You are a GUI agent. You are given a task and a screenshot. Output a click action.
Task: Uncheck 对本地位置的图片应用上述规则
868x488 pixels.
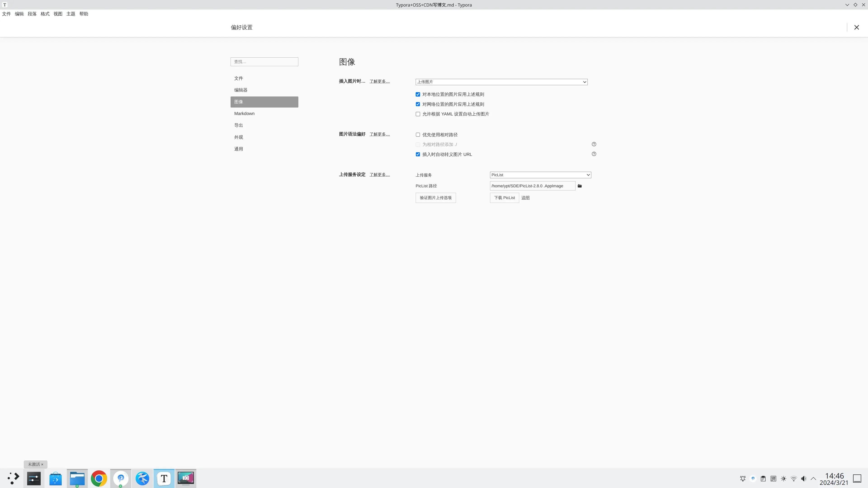[x=418, y=94]
